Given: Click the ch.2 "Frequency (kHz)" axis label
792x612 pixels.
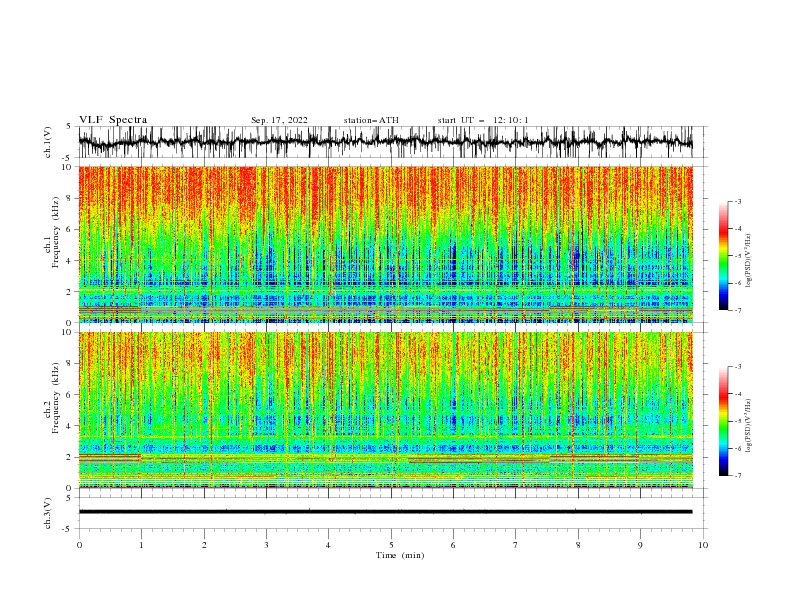Looking at the screenshot, I should 56,398.
